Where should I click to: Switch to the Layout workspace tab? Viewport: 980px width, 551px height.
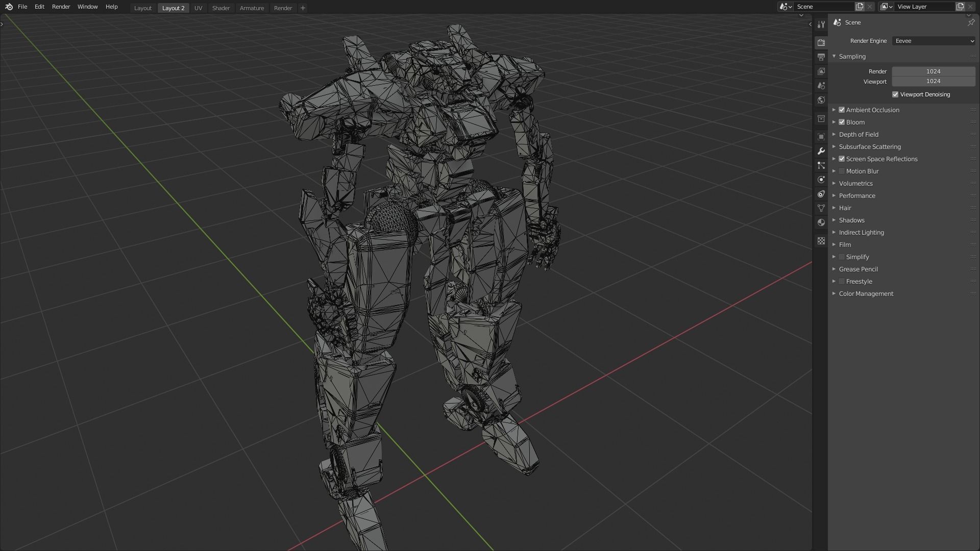[x=143, y=8]
